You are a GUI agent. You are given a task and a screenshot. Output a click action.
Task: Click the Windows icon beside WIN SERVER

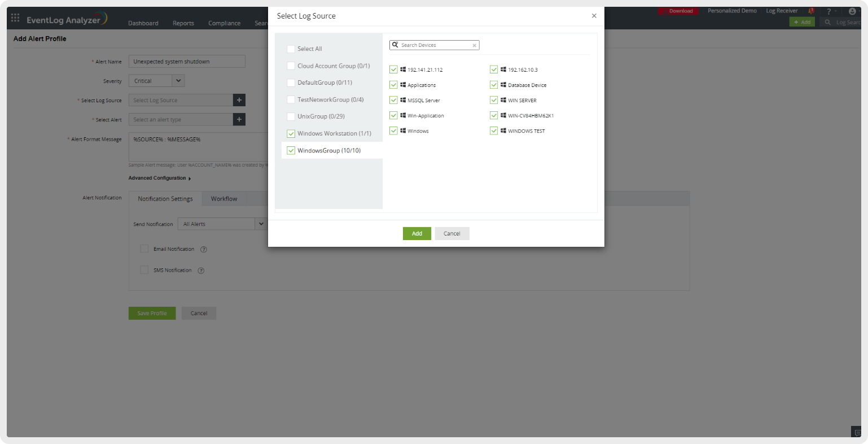[503, 100]
